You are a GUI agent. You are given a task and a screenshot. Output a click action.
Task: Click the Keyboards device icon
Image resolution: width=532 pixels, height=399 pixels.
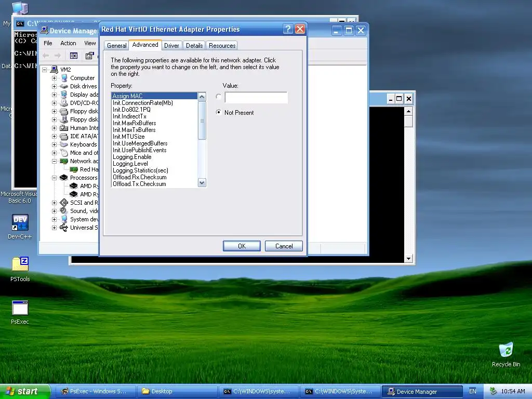(64, 144)
